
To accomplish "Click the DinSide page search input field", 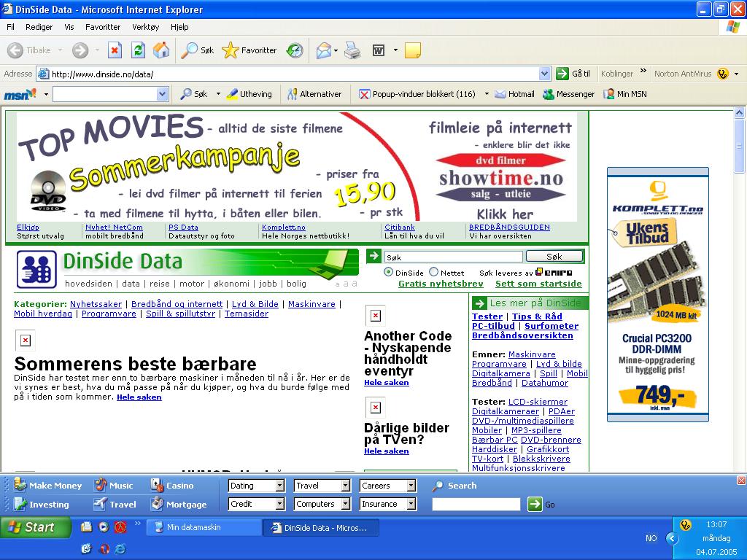I will [x=454, y=257].
